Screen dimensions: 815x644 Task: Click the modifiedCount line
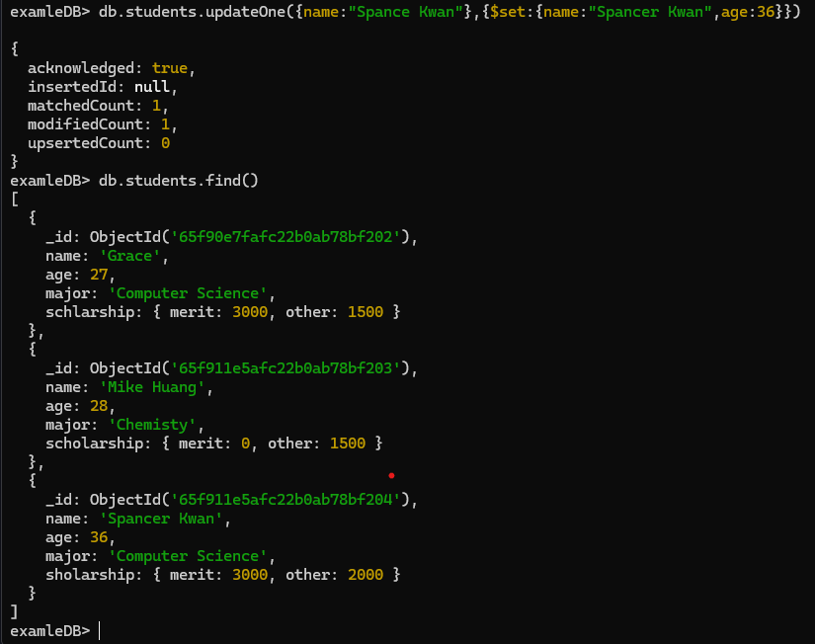[103, 124]
